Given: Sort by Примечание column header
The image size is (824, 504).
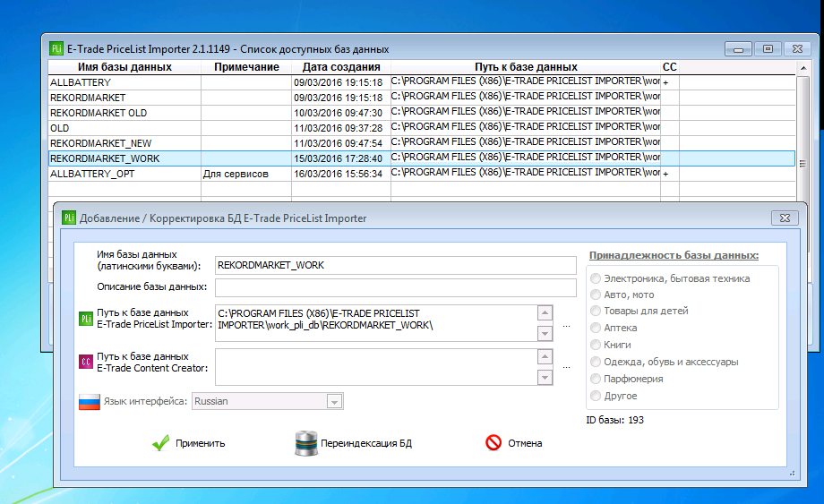Looking at the screenshot, I should pos(246,66).
